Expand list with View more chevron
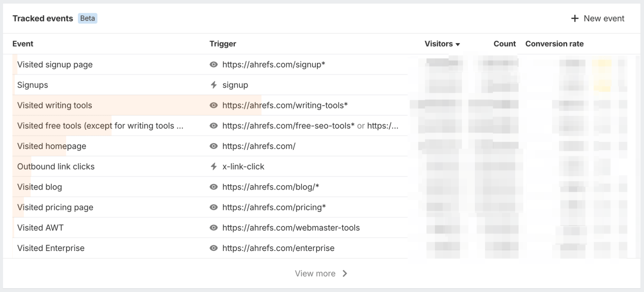Viewport: 644px width, 292px height. click(x=345, y=274)
